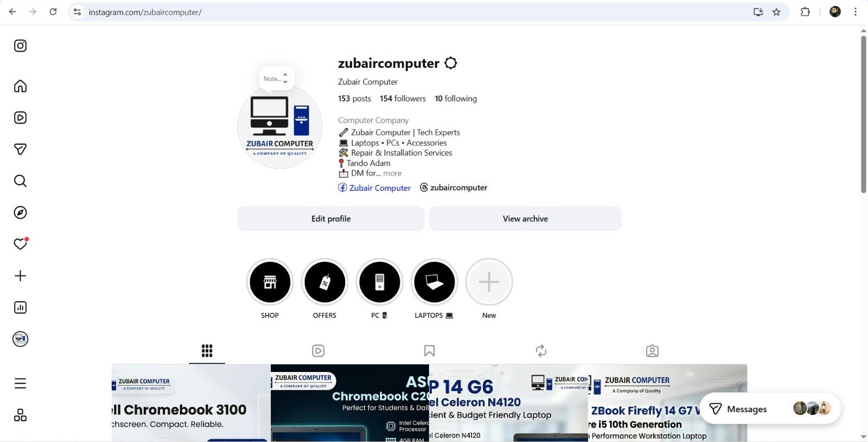Open the ZBook Firefly 14 G7 post
This screenshot has width=868, height=442.
click(667, 403)
